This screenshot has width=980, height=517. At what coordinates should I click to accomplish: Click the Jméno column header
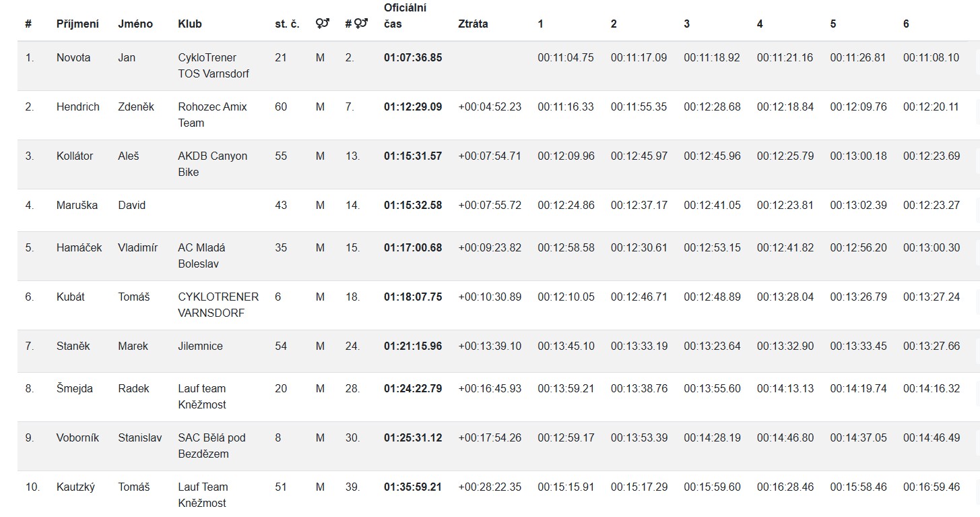coord(135,24)
